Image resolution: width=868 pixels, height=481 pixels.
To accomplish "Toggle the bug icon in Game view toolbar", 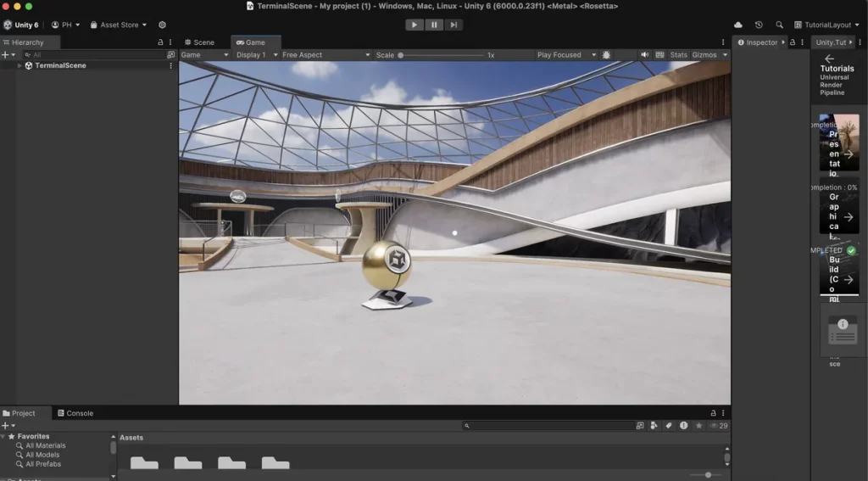I will click(606, 55).
